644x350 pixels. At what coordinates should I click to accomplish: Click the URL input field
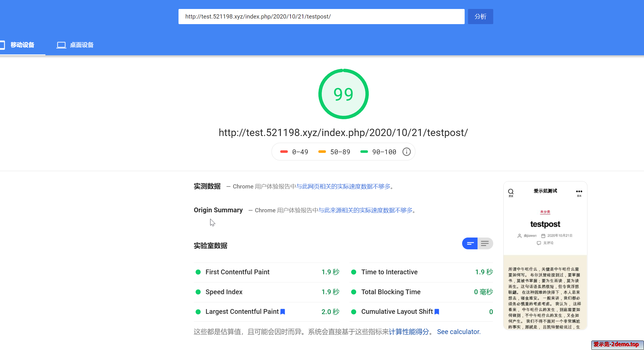(321, 17)
